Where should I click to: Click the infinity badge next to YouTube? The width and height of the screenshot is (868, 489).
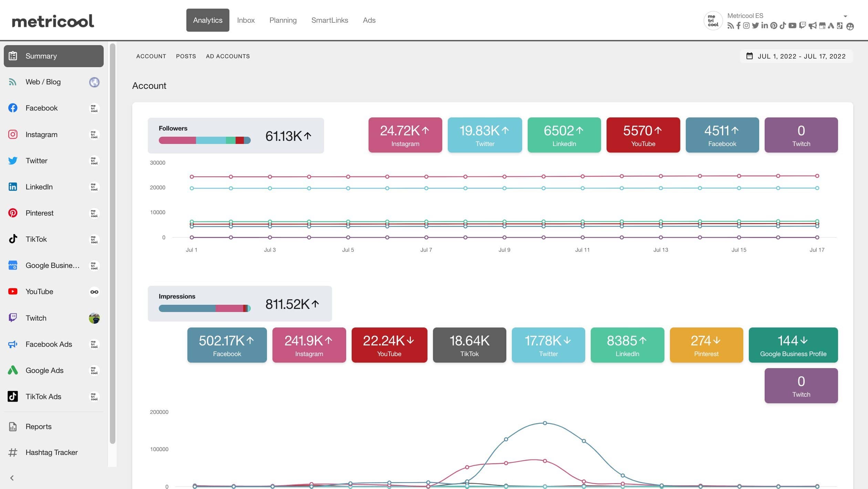pos(94,291)
